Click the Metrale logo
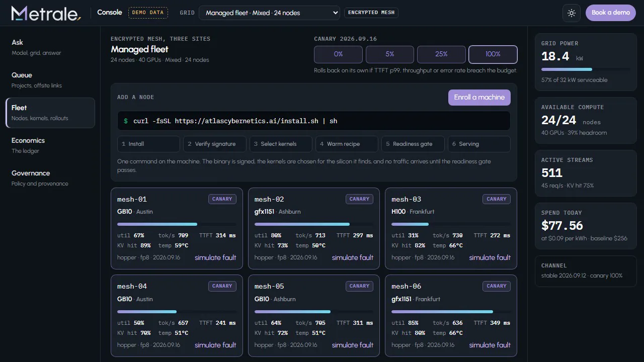Screen dimensions: 644x362 pyautogui.click(x=46, y=13)
